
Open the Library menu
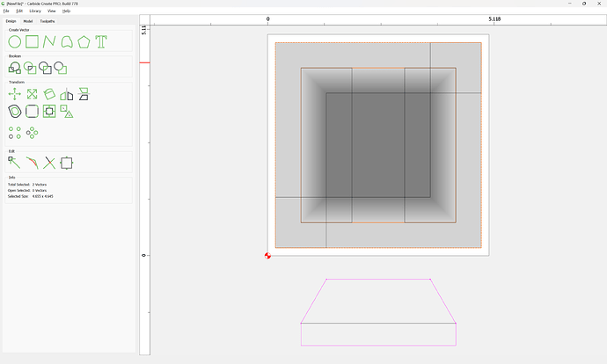point(35,11)
